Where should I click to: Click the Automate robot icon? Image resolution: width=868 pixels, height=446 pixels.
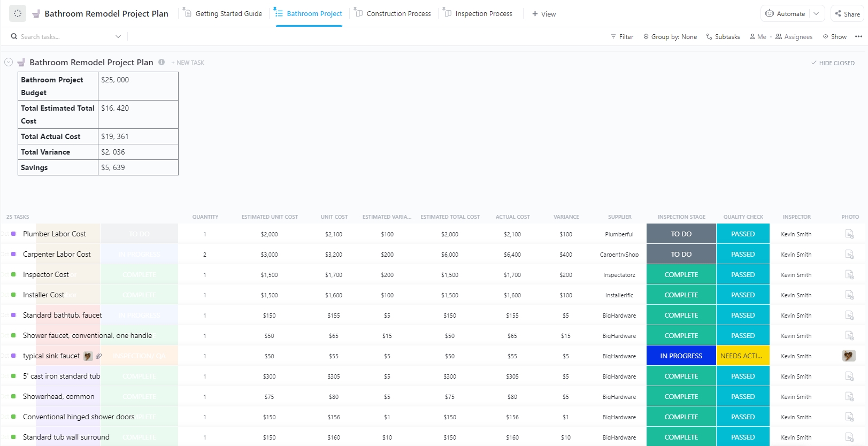769,13
